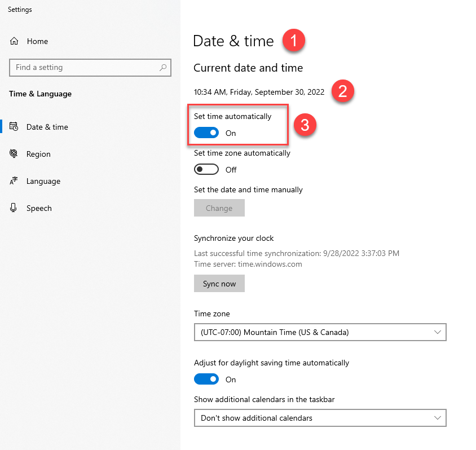
Task: Click the red number 1 badge
Action: click(294, 40)
